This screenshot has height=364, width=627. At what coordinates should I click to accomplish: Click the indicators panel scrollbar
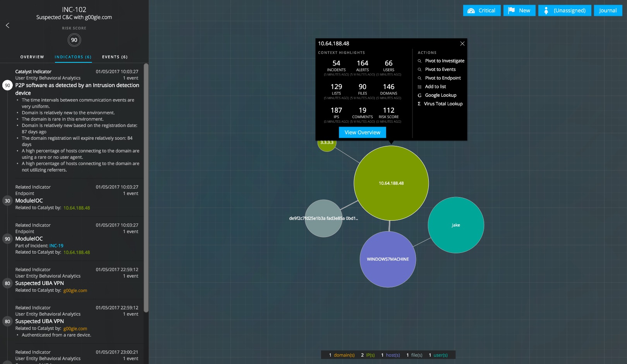[146, 186]
